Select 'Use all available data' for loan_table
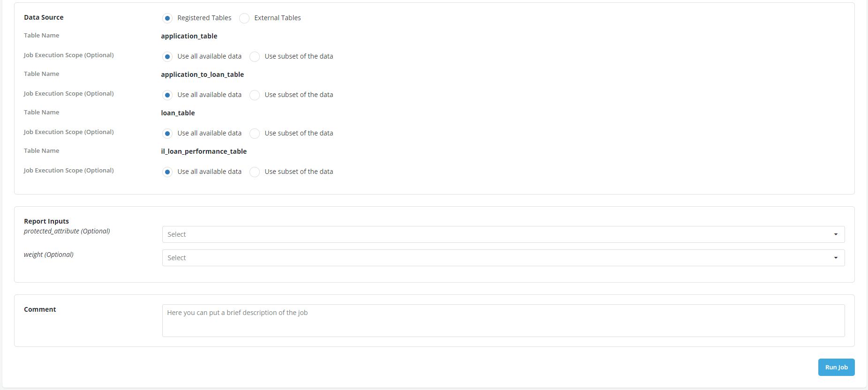The height and width of the screenshot is (390, 868). pyautogui.click(x=167, y=134)
